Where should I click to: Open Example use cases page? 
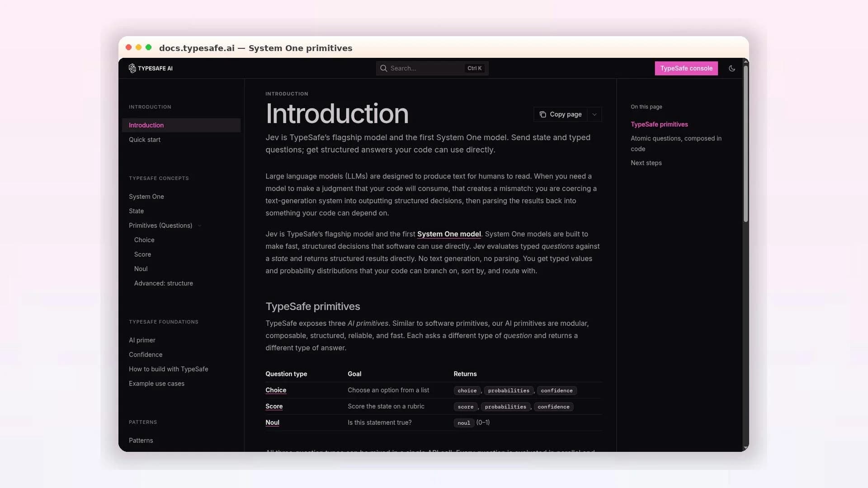click(x=156, y=384)
